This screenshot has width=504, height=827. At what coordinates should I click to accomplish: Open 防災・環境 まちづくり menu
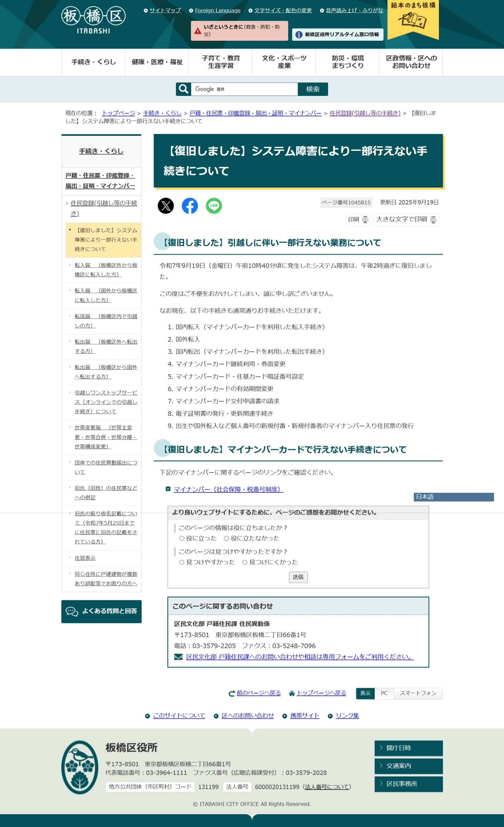pos(347,62)
